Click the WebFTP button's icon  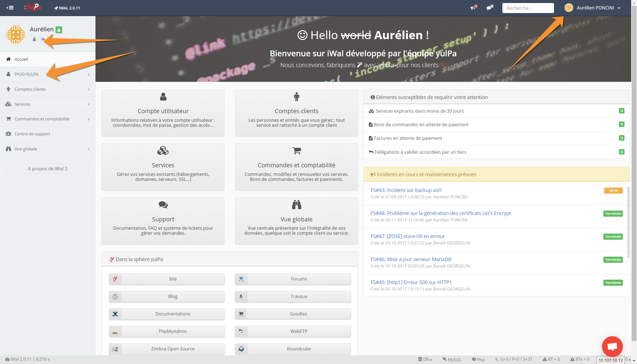click(x=241, y=331)
